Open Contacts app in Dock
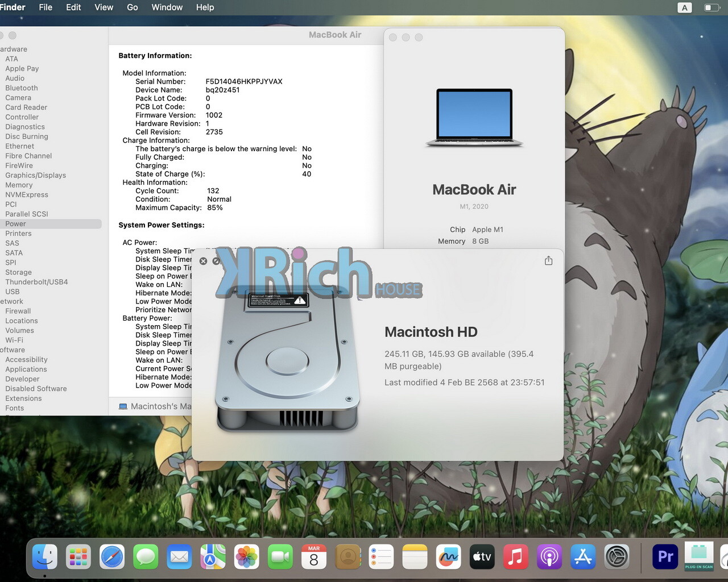This screenshot has height=582, width=728. point(348,557)
